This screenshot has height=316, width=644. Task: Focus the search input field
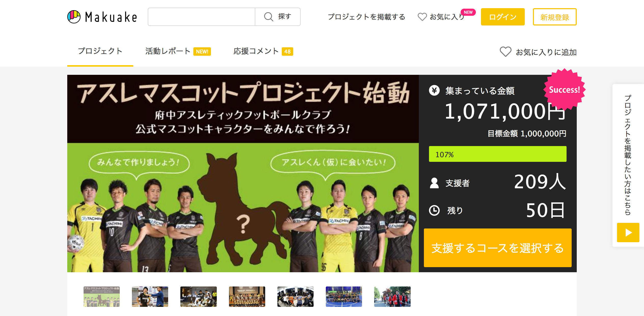pyautogui.click(x=202, y=17)
